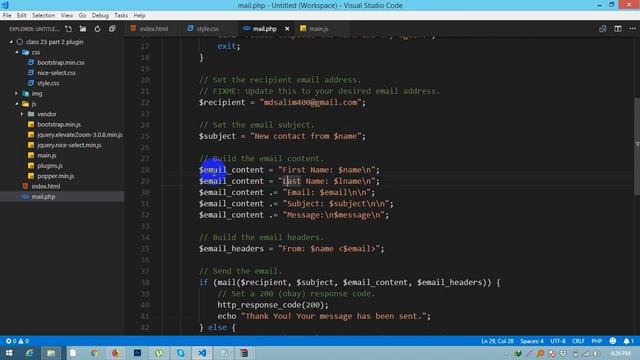
Task: Open Google Chrome from taskbar
Action: pos(94,353)
